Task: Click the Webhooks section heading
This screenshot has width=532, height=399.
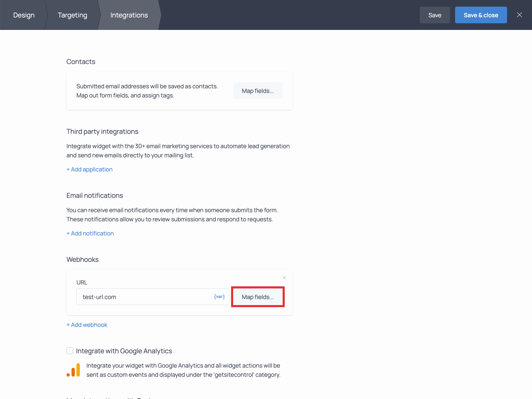Action: tap(82, 259)
